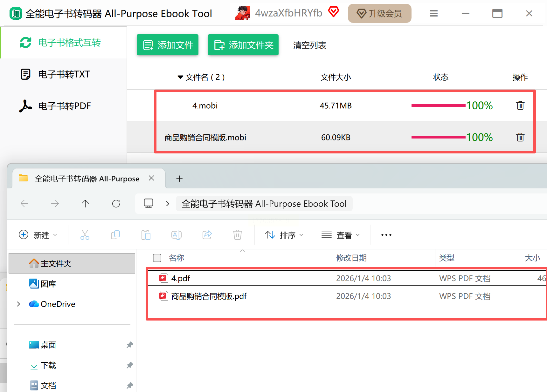Image resolution: width=547 pixels, height=392 pixels.
Task: Open the 4.pdf file icon
Action: (x=163, y=278)
